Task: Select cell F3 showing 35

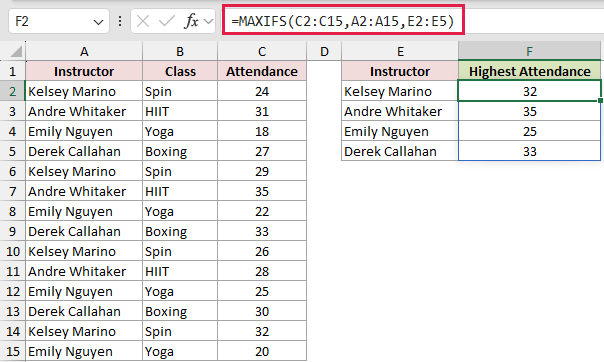Action: tap(529, 111)
